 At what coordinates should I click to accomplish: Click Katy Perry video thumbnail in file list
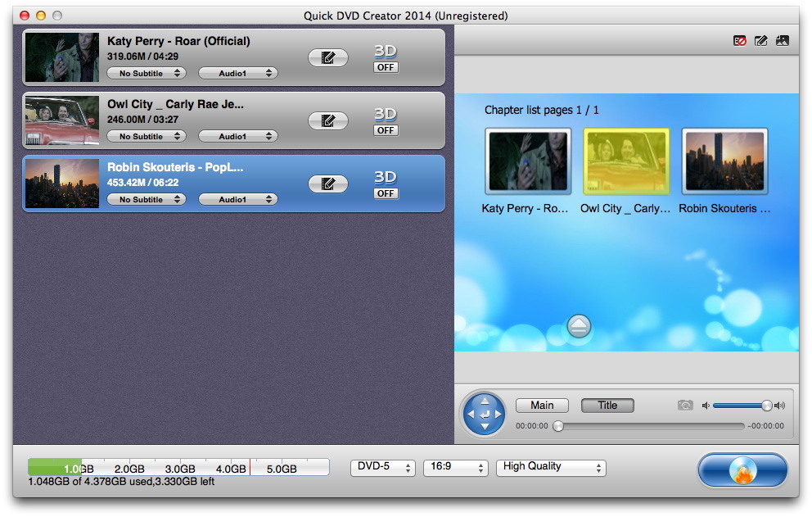click(x=61, y=57)
